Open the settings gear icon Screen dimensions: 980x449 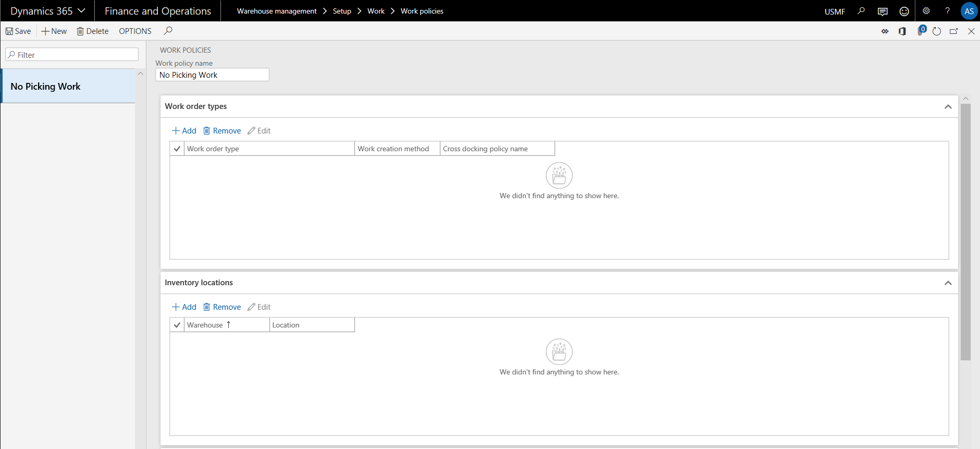point(926,11)
